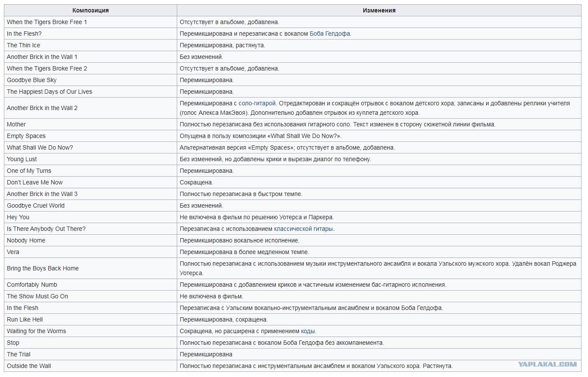Click the Композиция column header
Screen dimensions: 588x377
tap(90, 10)
